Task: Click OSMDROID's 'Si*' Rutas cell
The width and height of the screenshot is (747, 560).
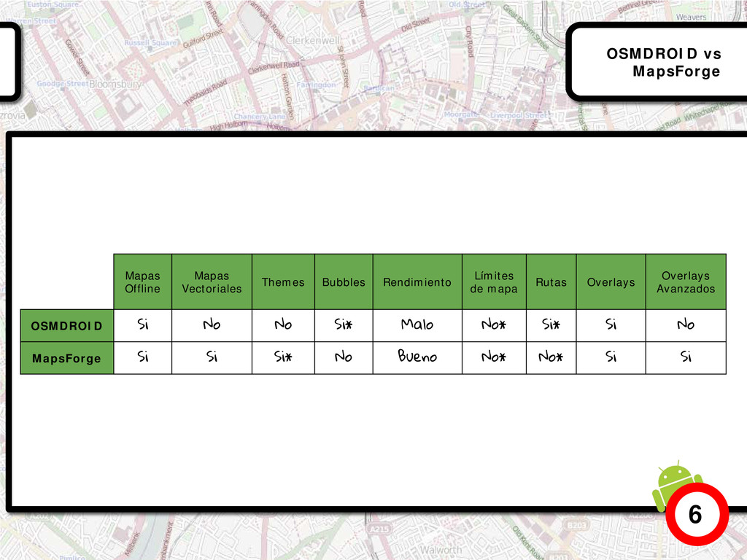Action: coord(551,326)
